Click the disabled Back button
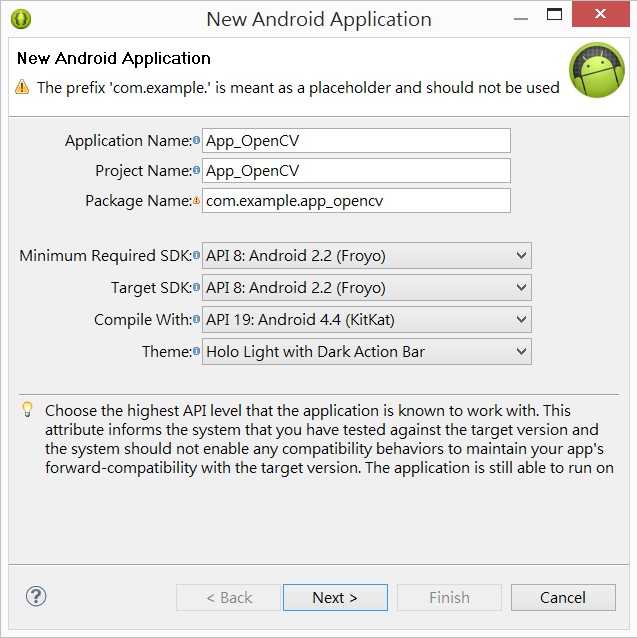The image size is (637, 638). point(229,598)
